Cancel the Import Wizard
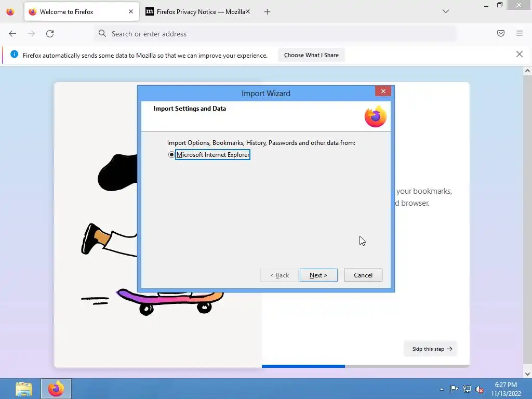Screen dimensions: 532x399 click(x=363, y=275)
